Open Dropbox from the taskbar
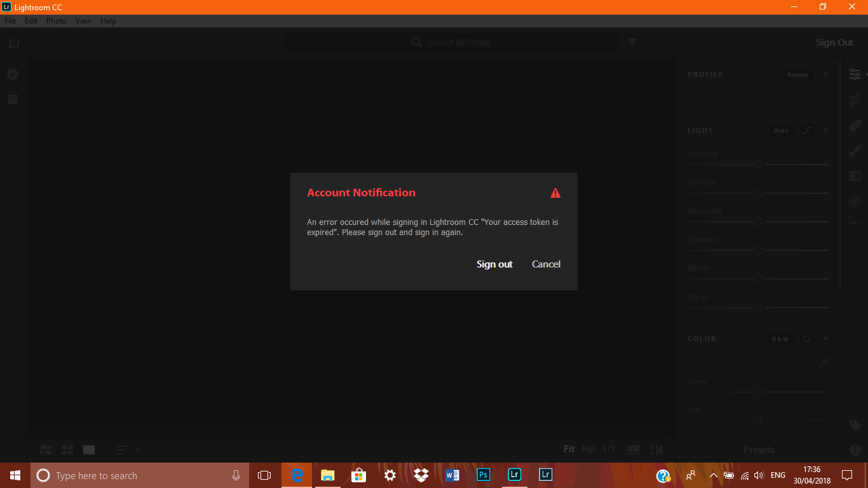The height and width of the screenshot is (488, 868). pyautogui.click(x=421, y=475)
